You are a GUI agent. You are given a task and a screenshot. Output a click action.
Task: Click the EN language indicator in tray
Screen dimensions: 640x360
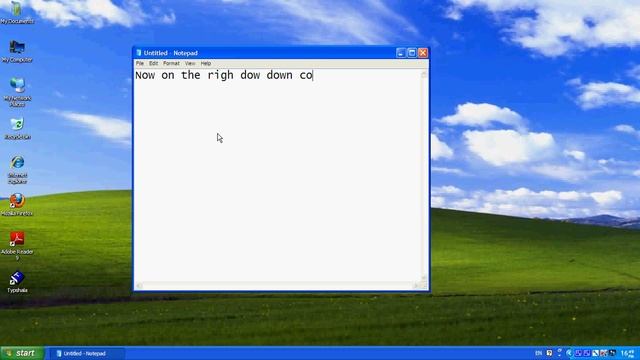tap(538, 353)
